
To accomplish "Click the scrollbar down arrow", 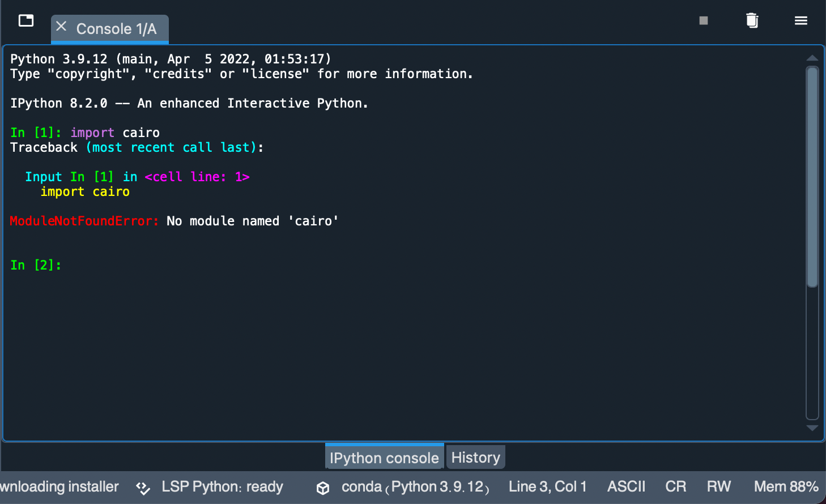I will point(812,428).
